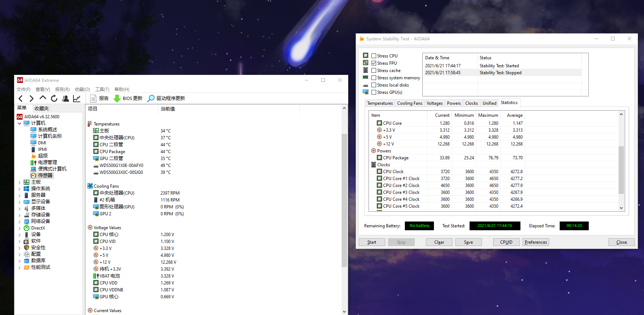The width and height of the screenshot is (644, 315).
Task: Enable the Stress GPU(s) checkbox
Action: (x=374, y=92)
